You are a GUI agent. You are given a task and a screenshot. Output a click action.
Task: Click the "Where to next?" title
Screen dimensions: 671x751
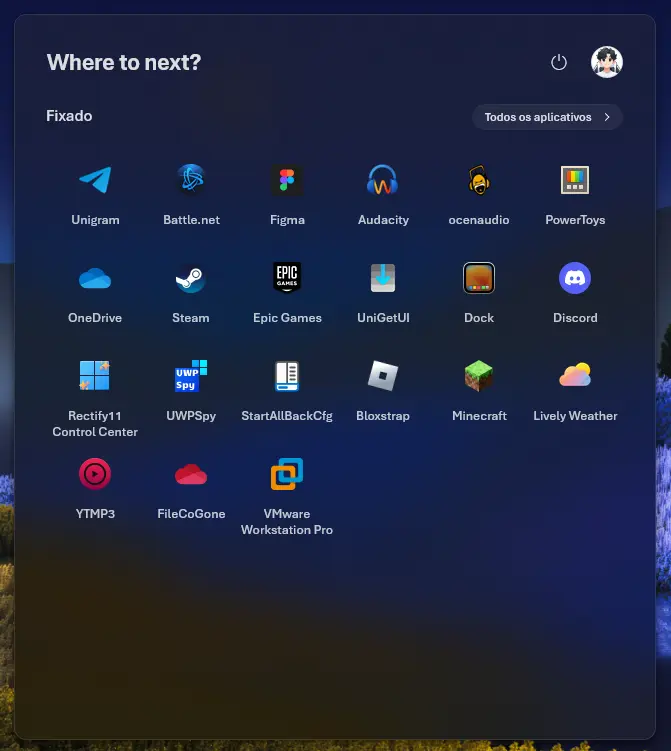click(124, 62)
